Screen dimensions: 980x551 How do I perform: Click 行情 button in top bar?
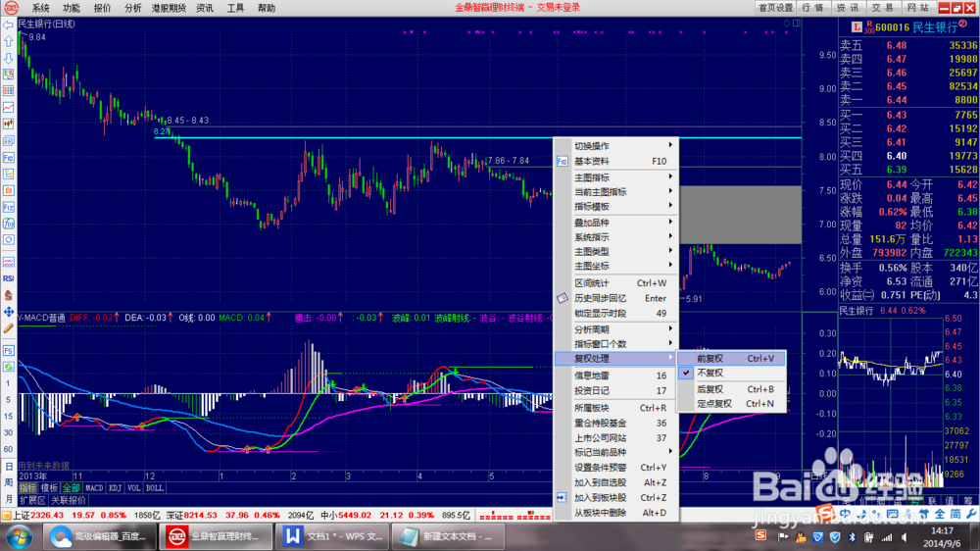coord(813,8)
